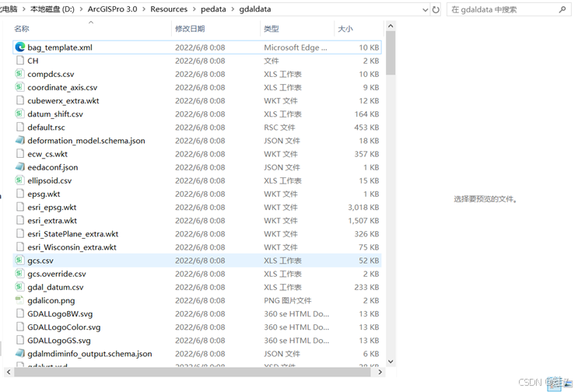Go to 本地磁盘 (D:) in breadcrumb

point(52,9)
